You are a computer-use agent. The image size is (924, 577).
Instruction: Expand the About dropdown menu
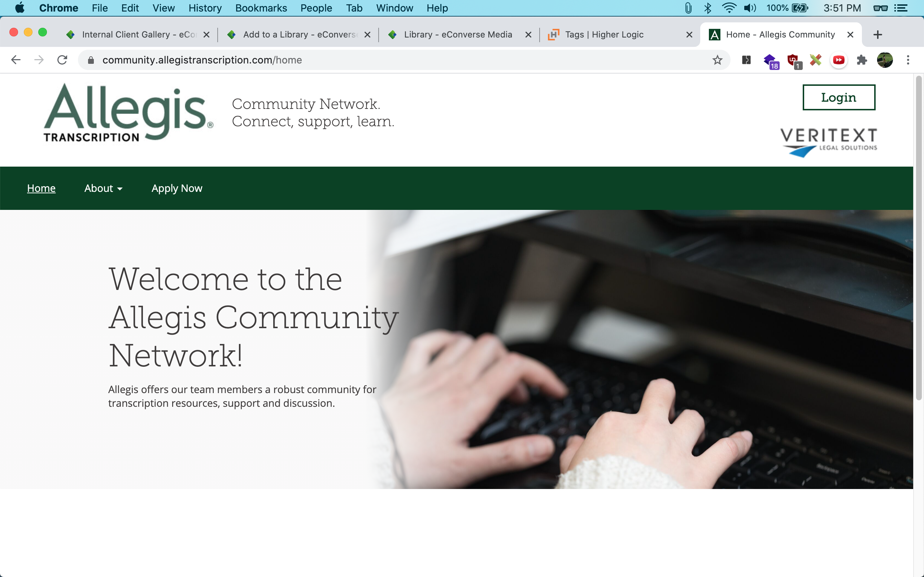coord(103,188)
